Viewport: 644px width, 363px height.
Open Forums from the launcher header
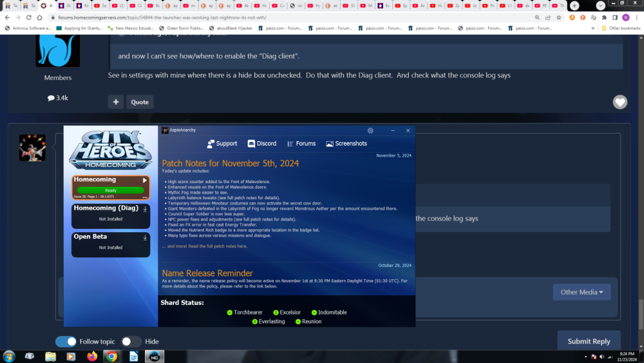coord(301,144)
